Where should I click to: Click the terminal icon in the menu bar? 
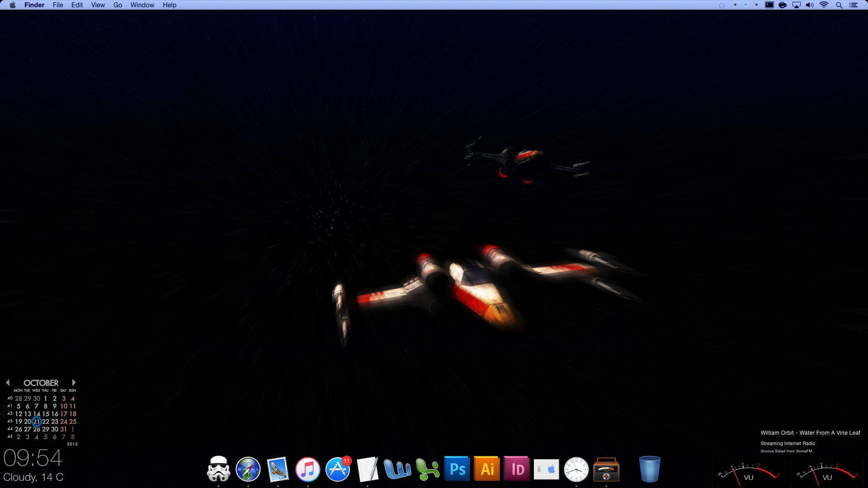click(x=769, y=5)
